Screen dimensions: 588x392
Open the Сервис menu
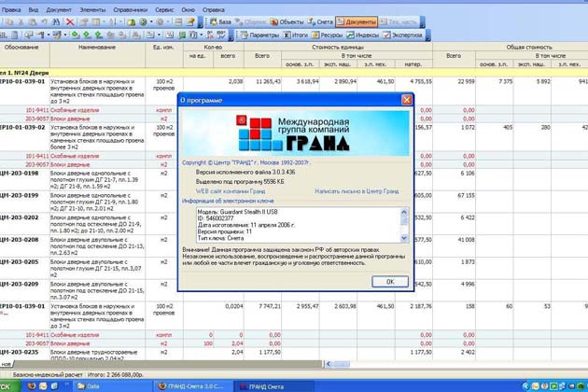pyautogui.click(x=163, y=7)
